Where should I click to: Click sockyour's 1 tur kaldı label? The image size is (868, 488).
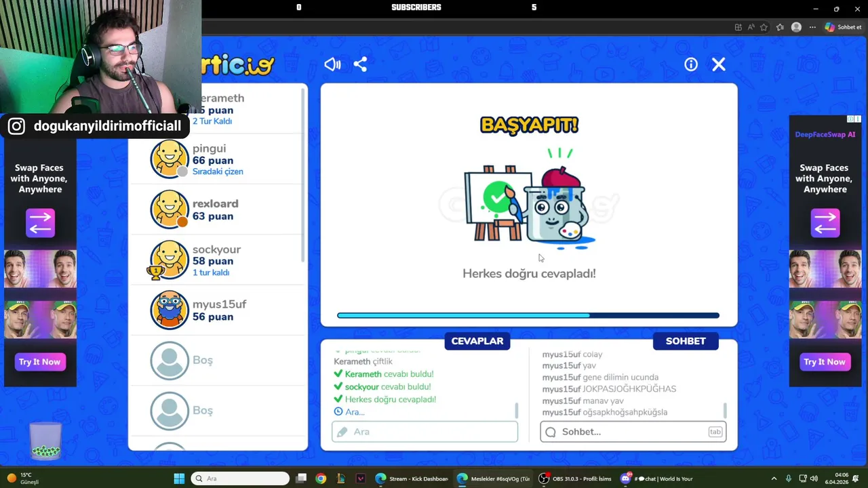(211, 272)
